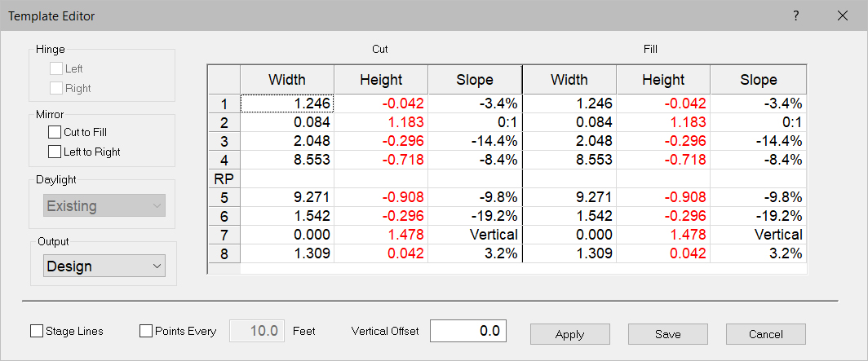
Task: Check the Stage Lines option
Action: pos(37,332)
